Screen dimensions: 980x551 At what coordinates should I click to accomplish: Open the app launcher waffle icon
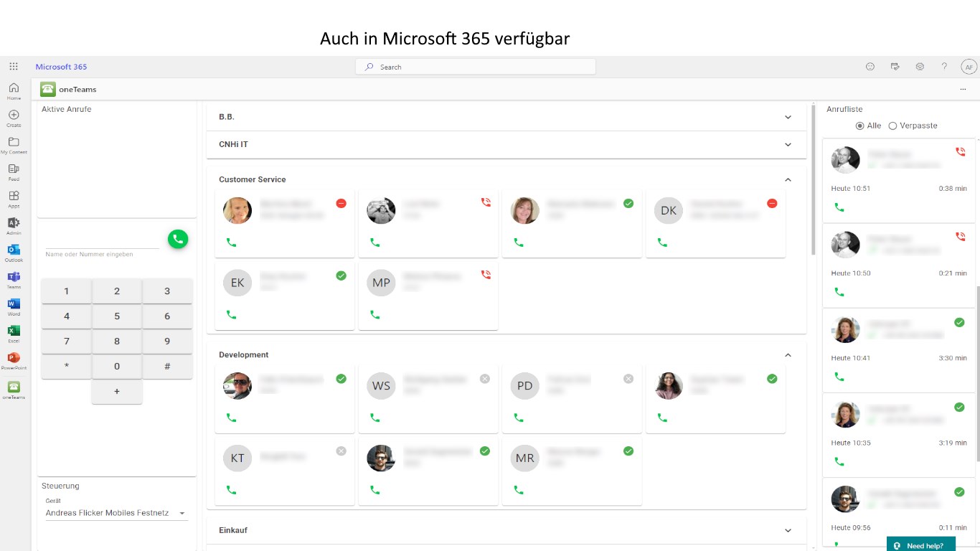(x=14, y=67)
